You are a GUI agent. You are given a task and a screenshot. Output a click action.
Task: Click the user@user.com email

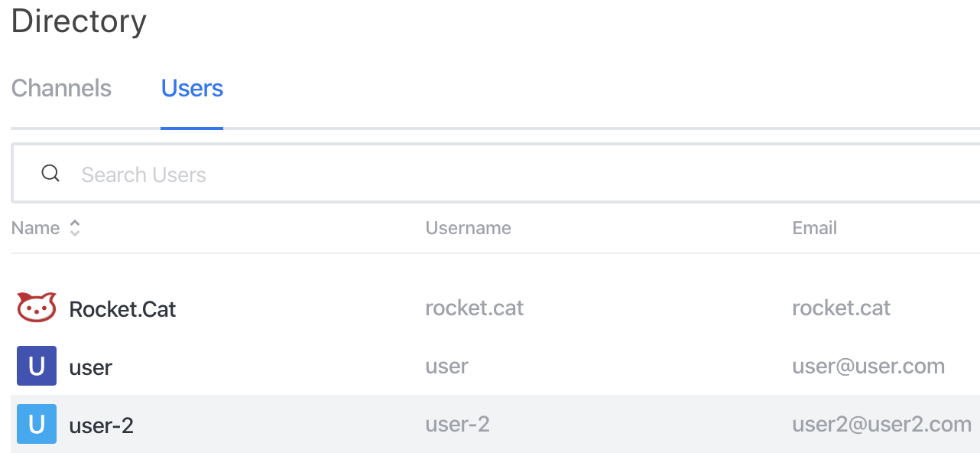pos(868,367)
